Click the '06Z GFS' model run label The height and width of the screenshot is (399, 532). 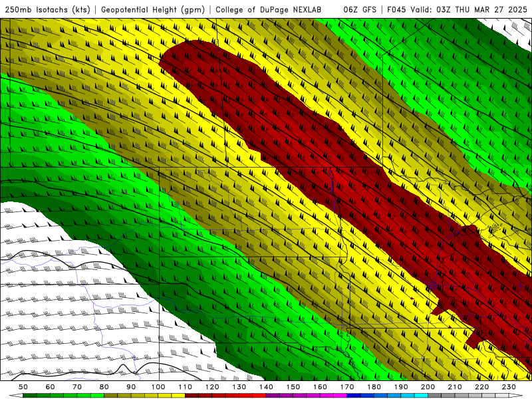[x=360, y=9]
